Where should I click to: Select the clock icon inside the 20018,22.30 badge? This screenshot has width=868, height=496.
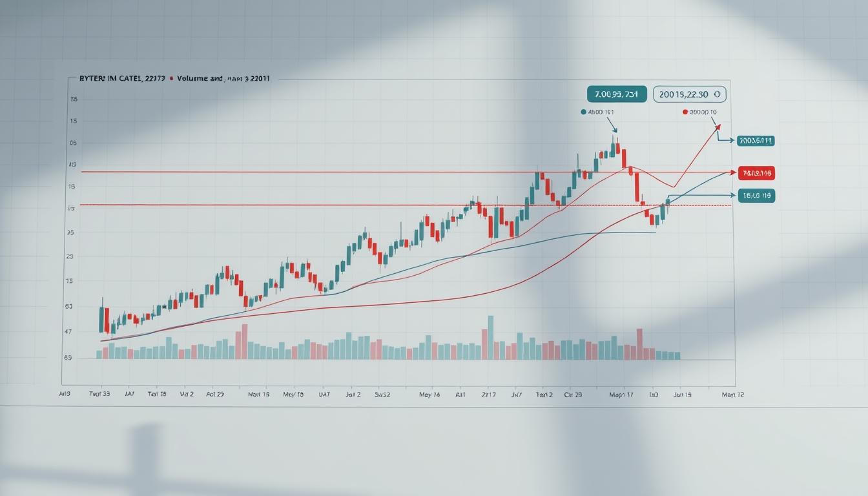[x=718, y=94]
